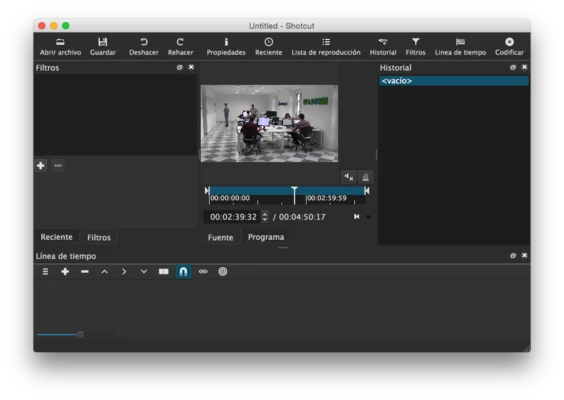The width and height of the screenshot is (564, 400).
Task: Step timecode with spinner arrows
Action: pos(265,217)
